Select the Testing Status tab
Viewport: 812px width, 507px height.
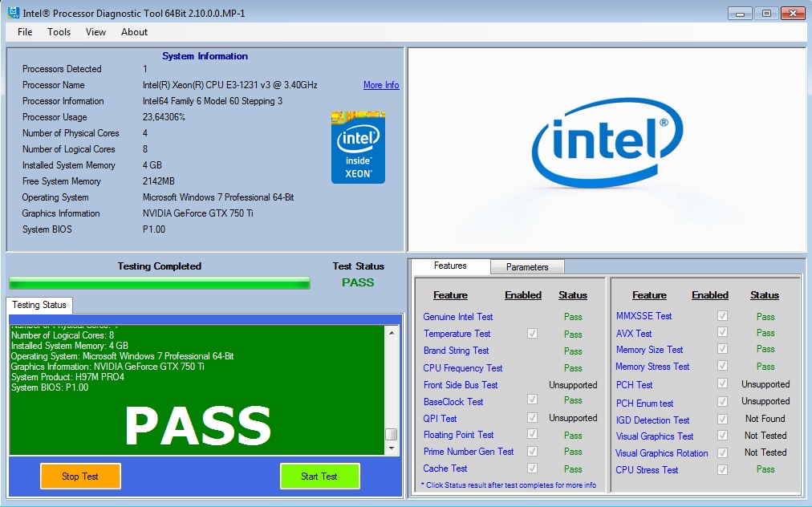[x=39, y=305]
